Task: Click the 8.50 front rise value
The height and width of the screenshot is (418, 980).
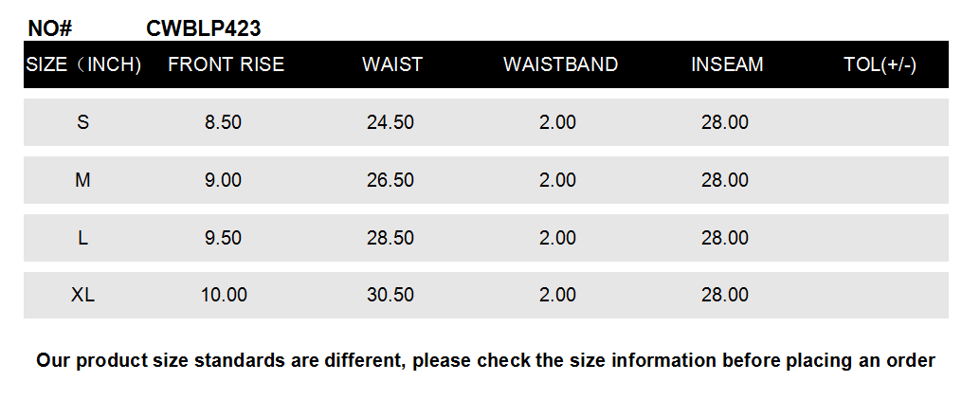Action: [224, 122]
